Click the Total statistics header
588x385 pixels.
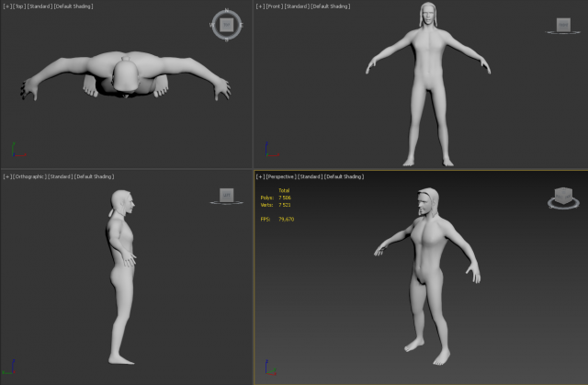(284, 190)
